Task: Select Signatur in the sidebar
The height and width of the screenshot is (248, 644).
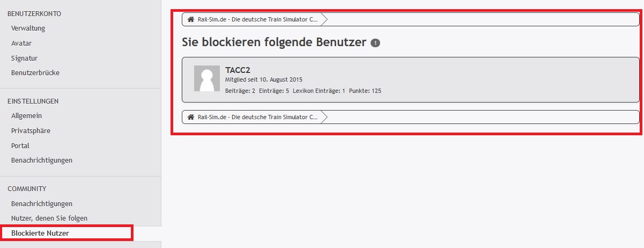Action: [24, 58]
